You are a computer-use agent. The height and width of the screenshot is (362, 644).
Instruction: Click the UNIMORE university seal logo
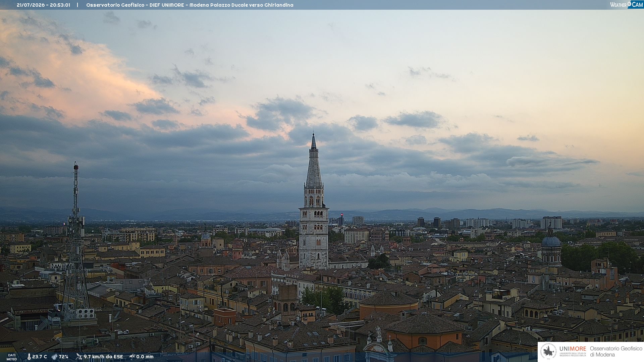548,352
